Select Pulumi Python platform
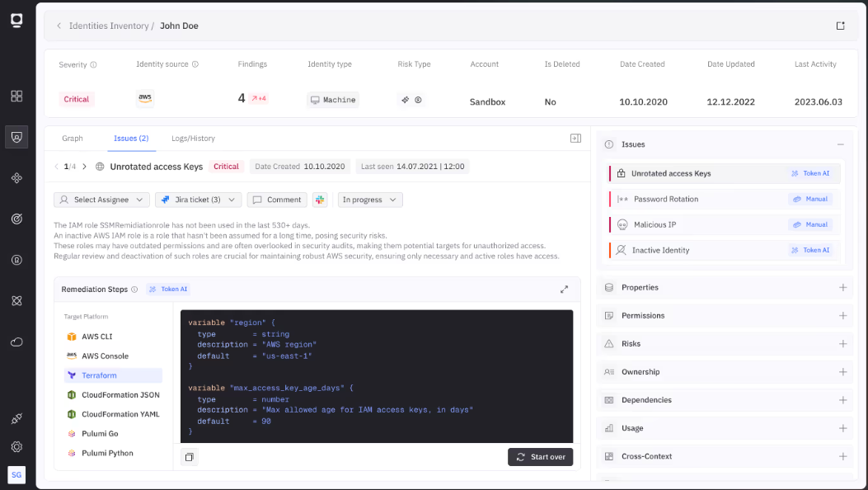 pos(113,453)
